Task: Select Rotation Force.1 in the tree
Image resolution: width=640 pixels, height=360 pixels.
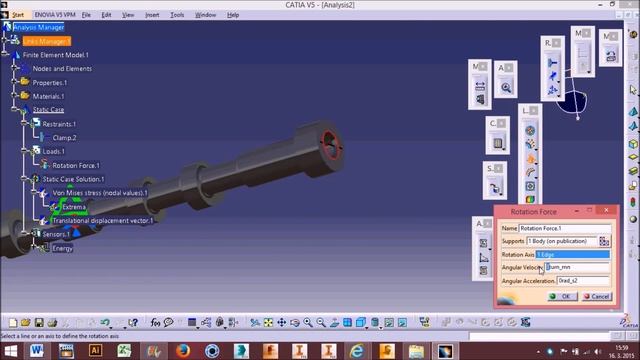Action: pos(76,165)
